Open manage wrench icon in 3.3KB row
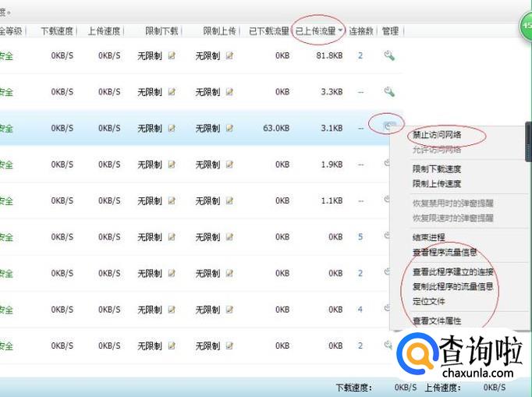Screen dimensions: 532x397 coord(389,91)
